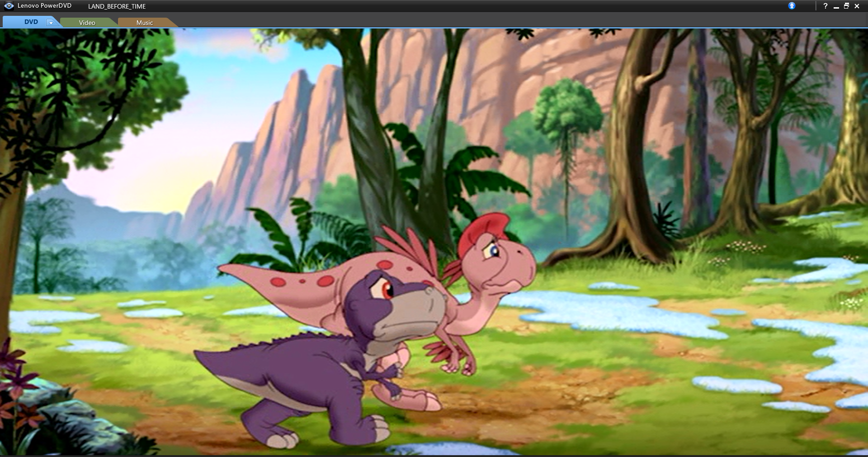868x457 pixels.
Task: Click the blue upgrade arrow icon
Action: [x=792, y=6]
